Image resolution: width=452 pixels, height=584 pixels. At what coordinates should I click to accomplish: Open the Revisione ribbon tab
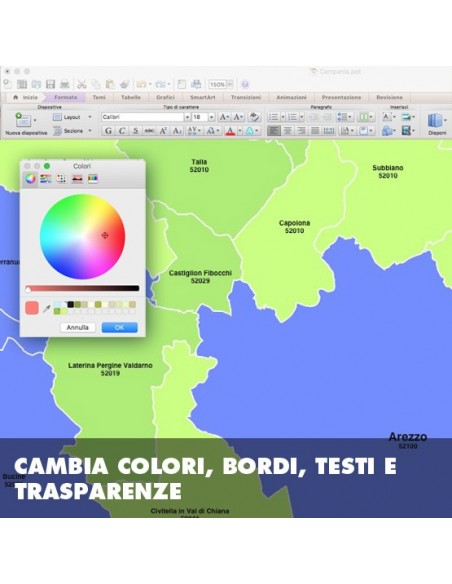[389, 97]
